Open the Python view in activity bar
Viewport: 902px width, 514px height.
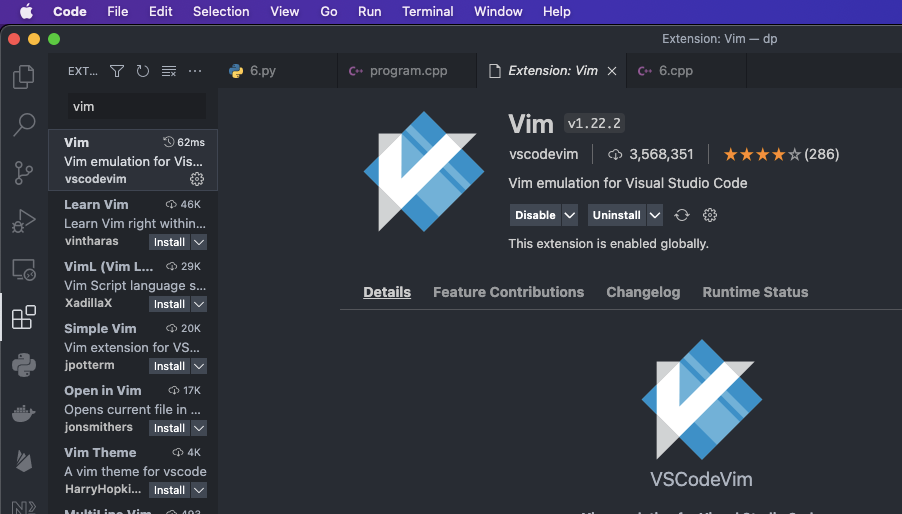pyautogui.click(x=24, y=365)
